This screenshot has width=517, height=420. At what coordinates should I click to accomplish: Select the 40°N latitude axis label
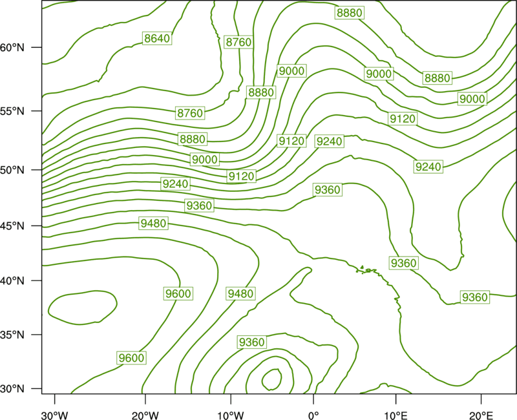coord(12,281)
